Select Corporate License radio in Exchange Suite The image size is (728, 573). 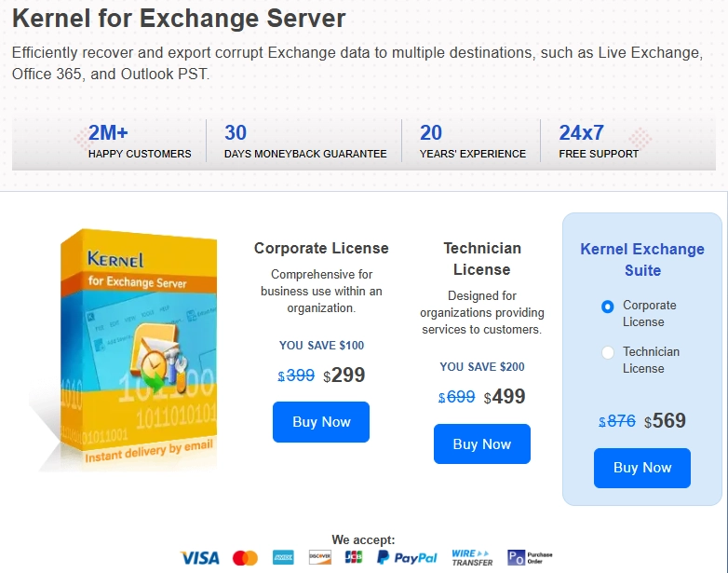(607, 307)
